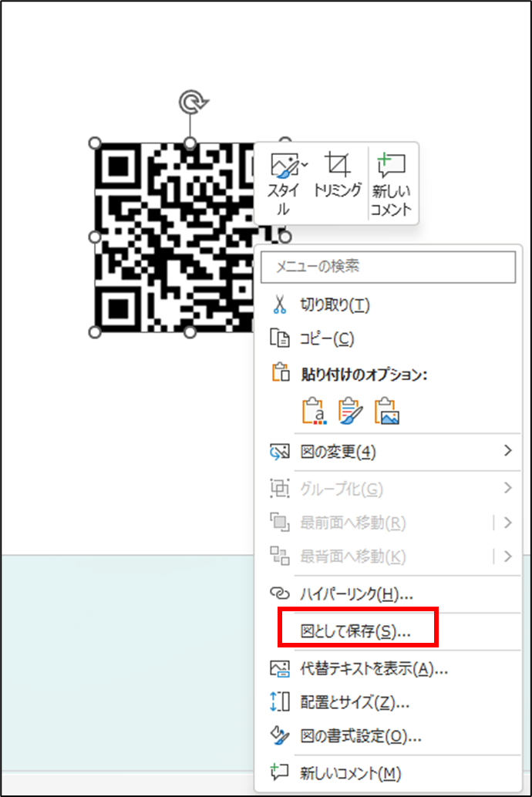The height and width of the screenshot is (797, 532).
Task: Click Cut (切り取り) in context menu
Action: (x=335, y=305)
